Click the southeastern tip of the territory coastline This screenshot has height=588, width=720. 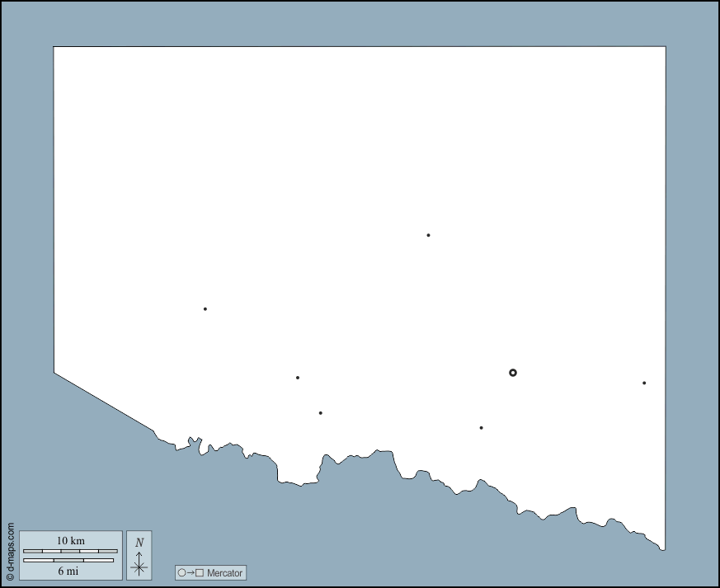point(663,548)
